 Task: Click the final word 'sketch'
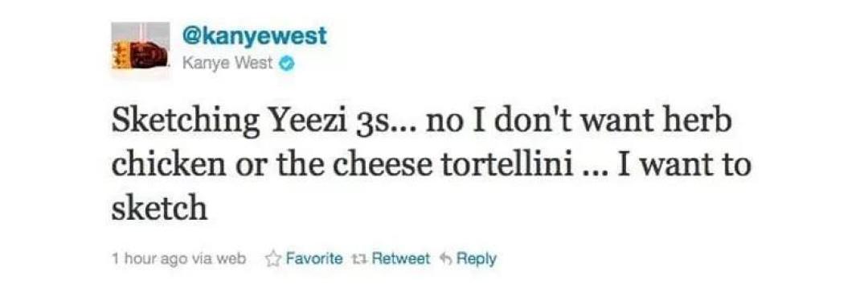(159, 208)
